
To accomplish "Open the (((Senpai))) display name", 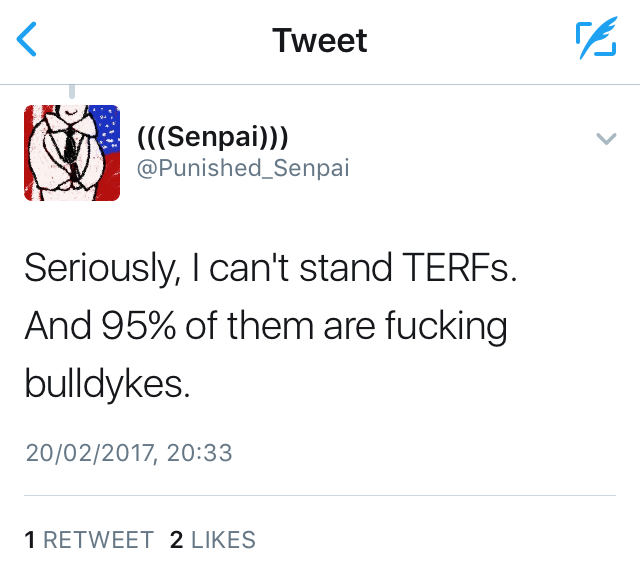I will [212, 137].
